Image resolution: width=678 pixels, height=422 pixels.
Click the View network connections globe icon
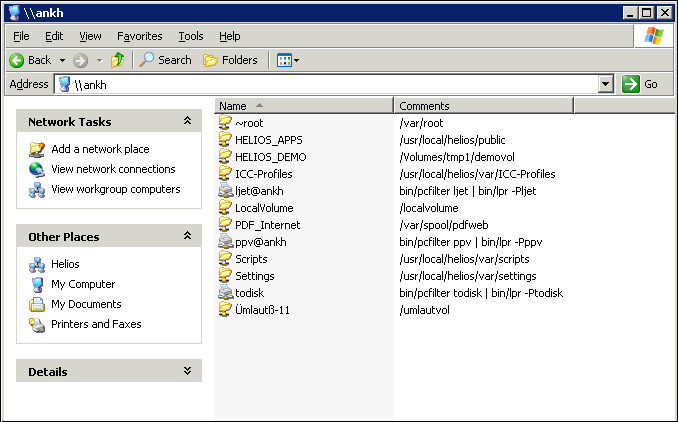click(37, 169)
